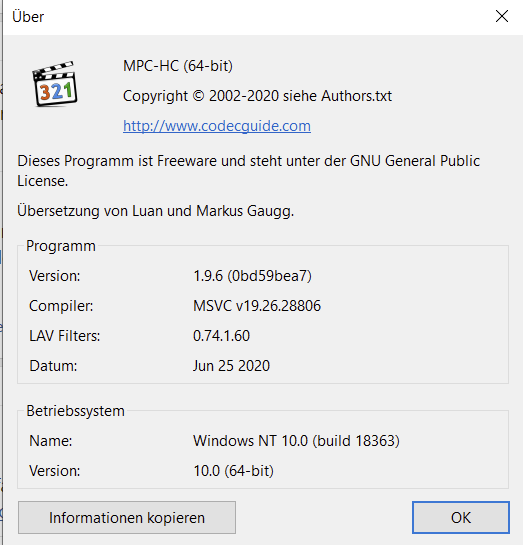Click the LAV Filters version 0.74.1.60

221,336
